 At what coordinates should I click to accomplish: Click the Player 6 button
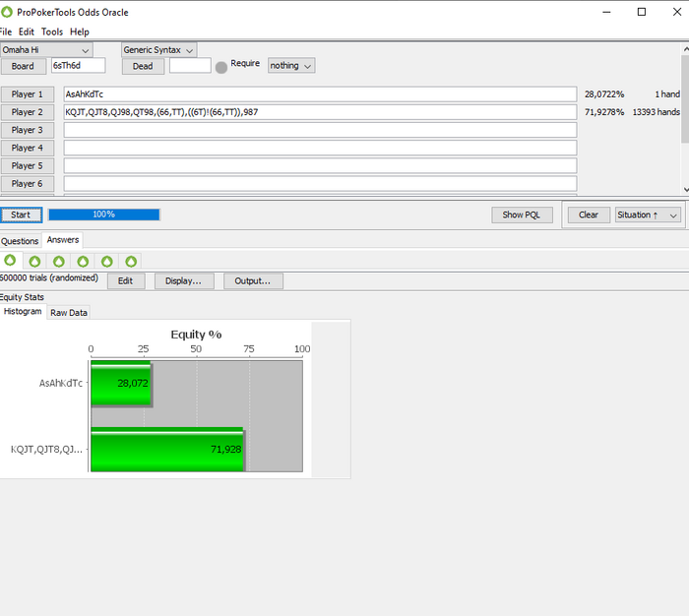(x=28, y=184)
